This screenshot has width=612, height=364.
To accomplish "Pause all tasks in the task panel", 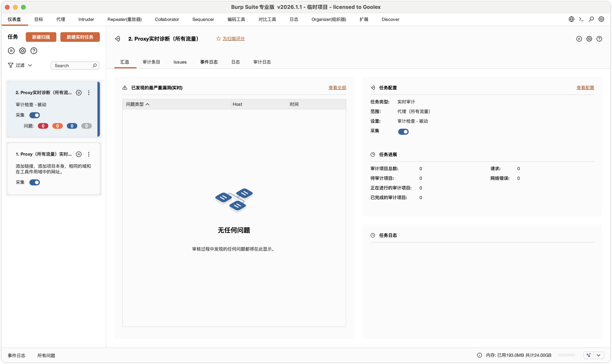I will point(11,51).
